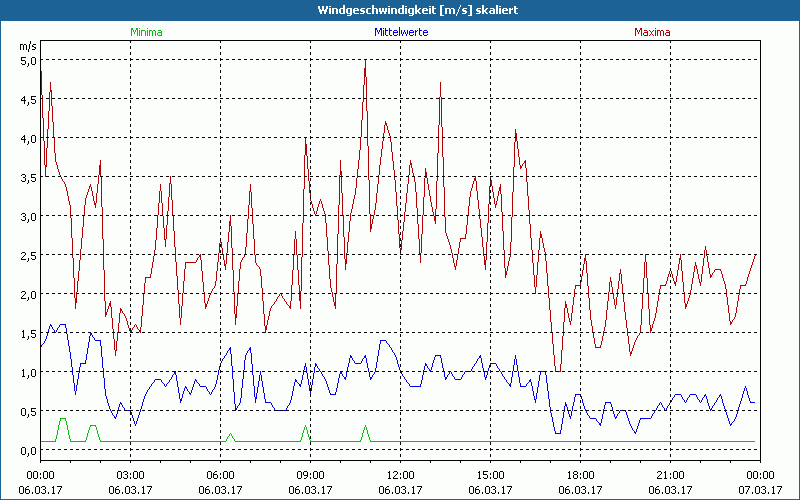Click the 21:00 time axis label
The height and width of the screenshot is (500, 800).
click(670, 475)
